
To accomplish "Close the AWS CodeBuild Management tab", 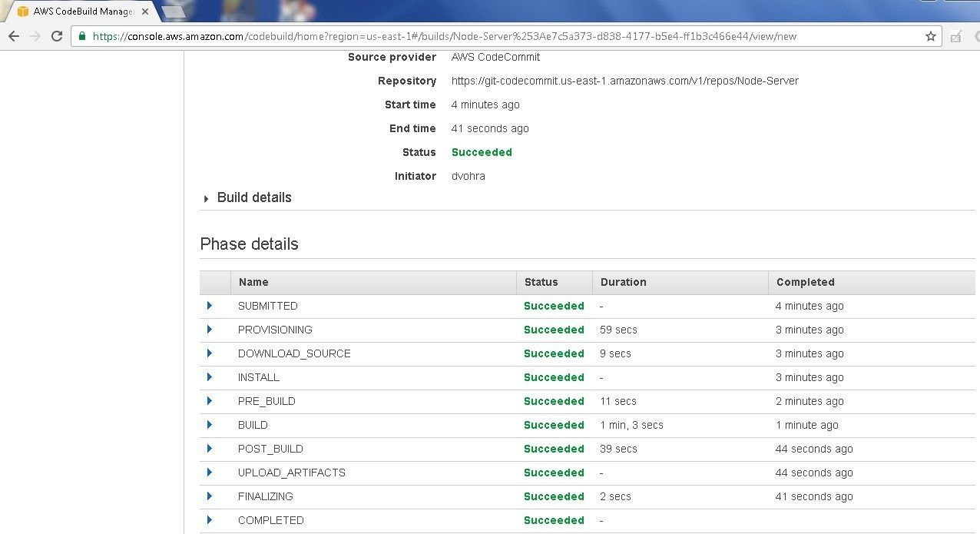I will pos(145,12).
